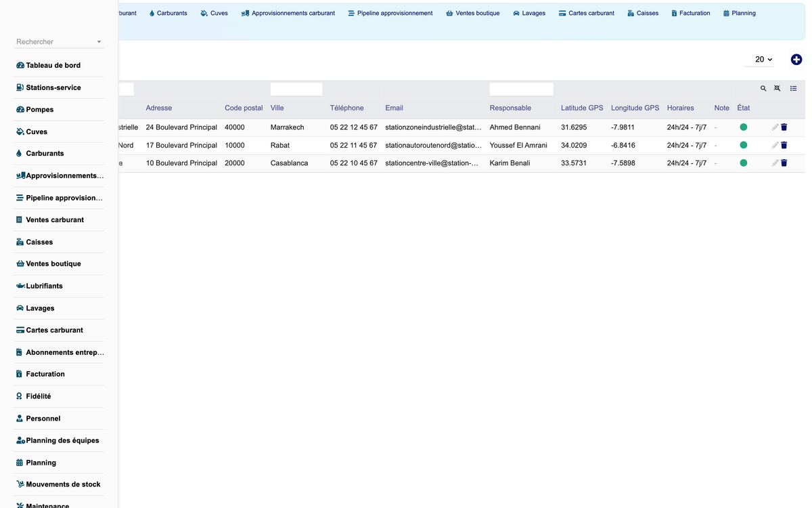
Task: Open Approvisionnements carburant in the top bar
Action: (x=288, y=13)
